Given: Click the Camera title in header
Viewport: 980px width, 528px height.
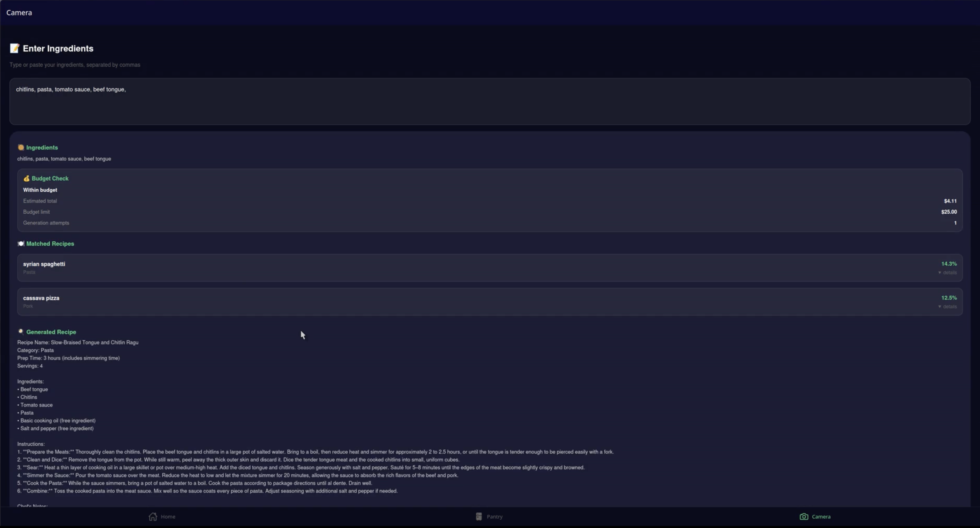Looking at the screenshot, I should pos(19,13).
